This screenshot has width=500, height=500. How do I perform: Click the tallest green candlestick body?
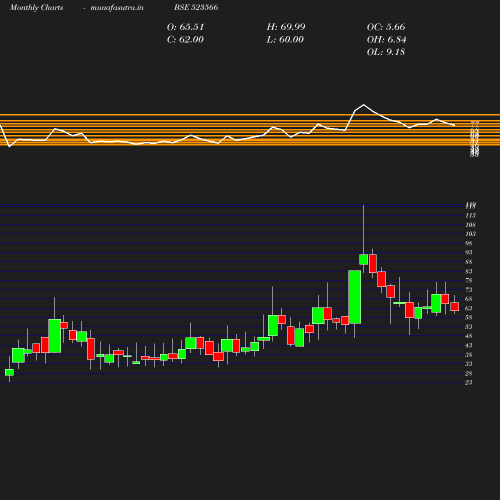click(355, 297)
